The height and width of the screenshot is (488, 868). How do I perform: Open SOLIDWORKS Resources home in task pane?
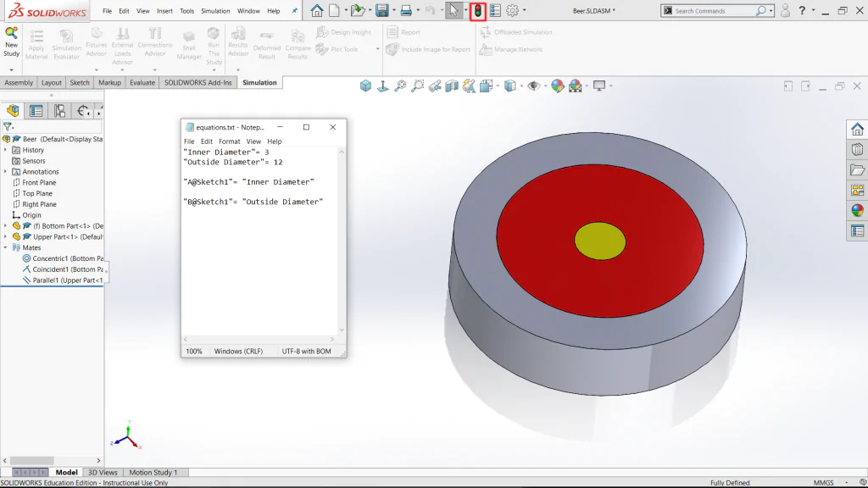point(857,130)
